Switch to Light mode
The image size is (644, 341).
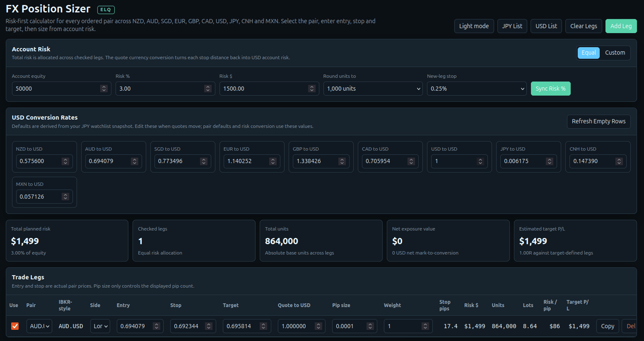point(474,26)
